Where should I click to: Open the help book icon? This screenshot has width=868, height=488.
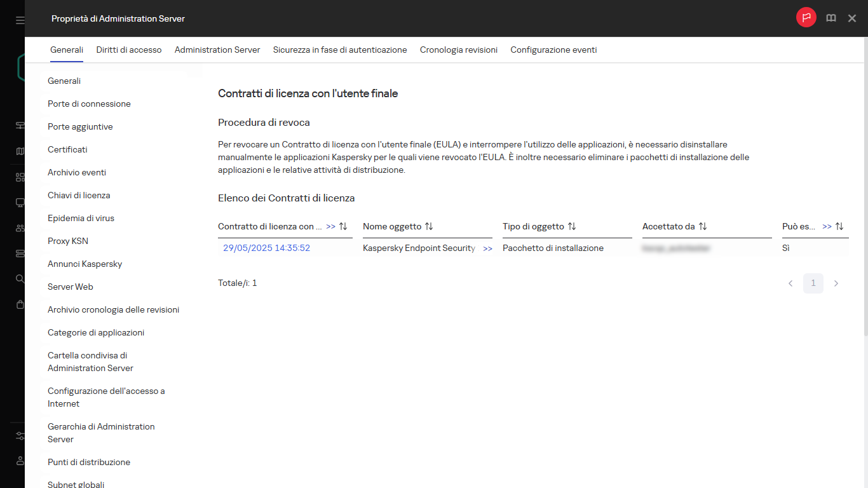point(831,18)
